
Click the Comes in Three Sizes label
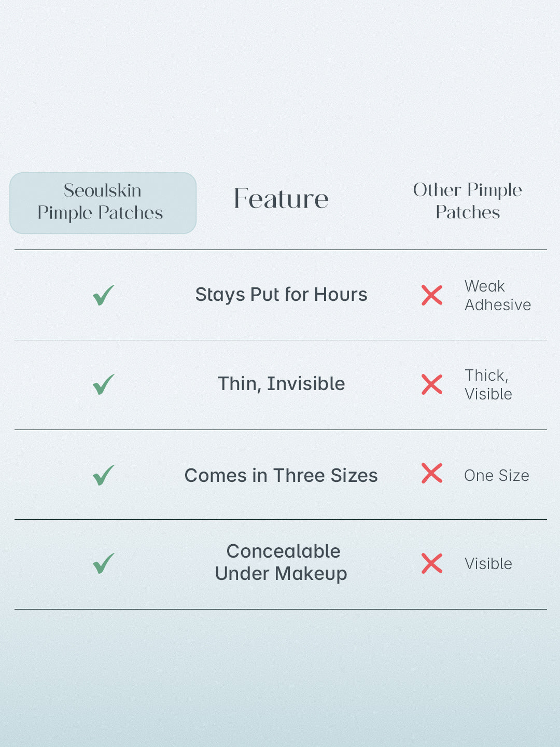281,475
